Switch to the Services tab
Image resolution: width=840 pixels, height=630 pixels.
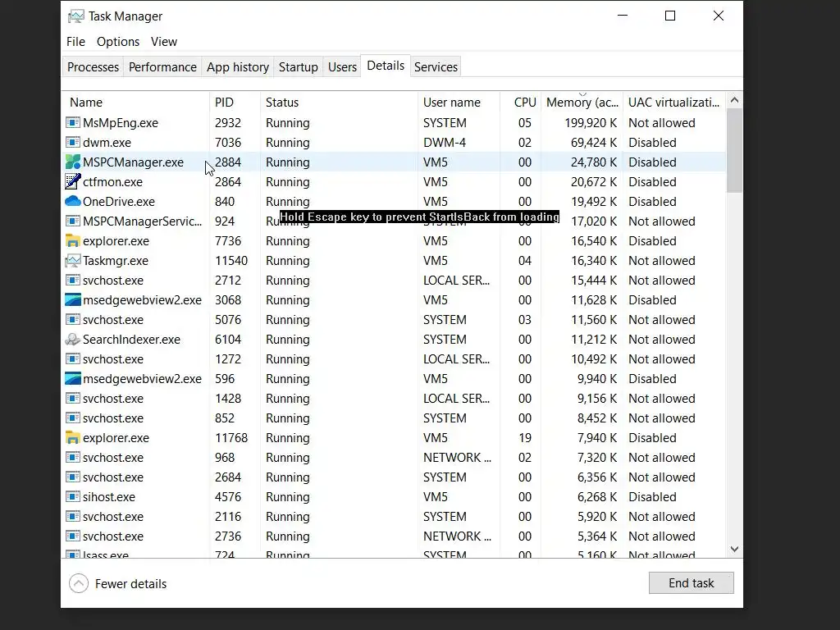click(436, 67)
